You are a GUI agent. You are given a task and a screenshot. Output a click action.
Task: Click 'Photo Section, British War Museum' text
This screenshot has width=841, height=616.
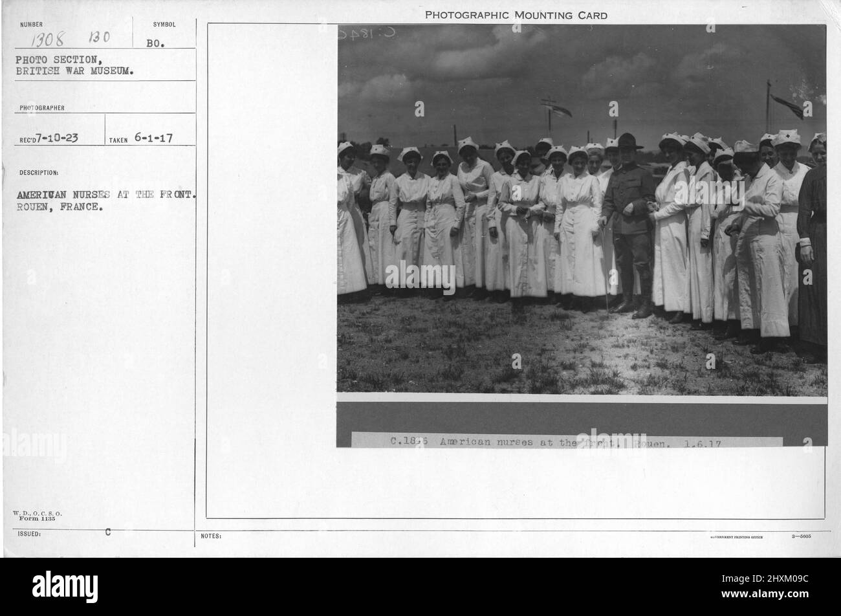click(x=74, y=66)
